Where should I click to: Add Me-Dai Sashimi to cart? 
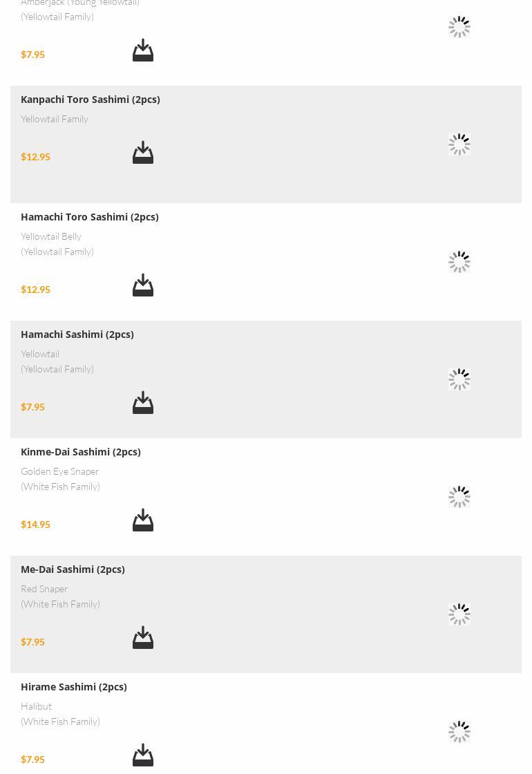pos(143,638)
